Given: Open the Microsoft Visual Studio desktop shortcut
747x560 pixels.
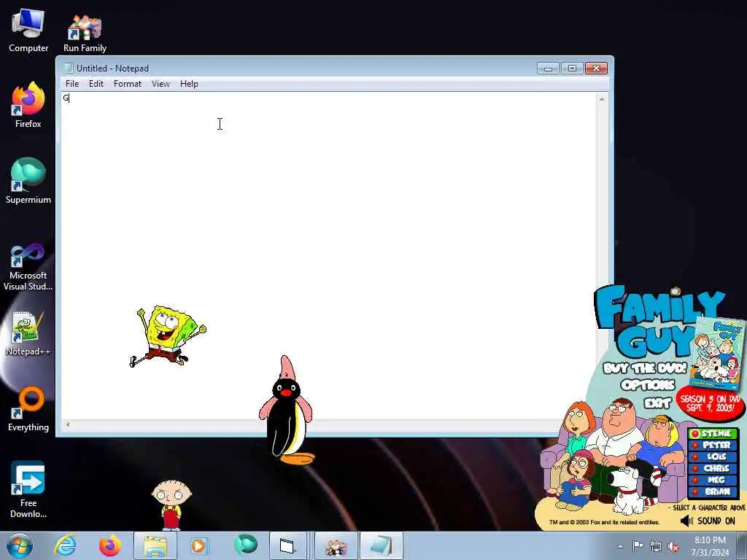Looking at the screenshot, I should click(28, 267).
